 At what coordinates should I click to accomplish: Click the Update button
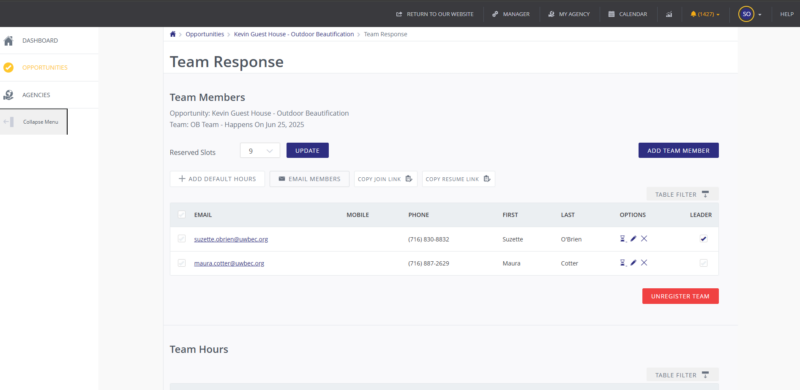click(308, 151)
